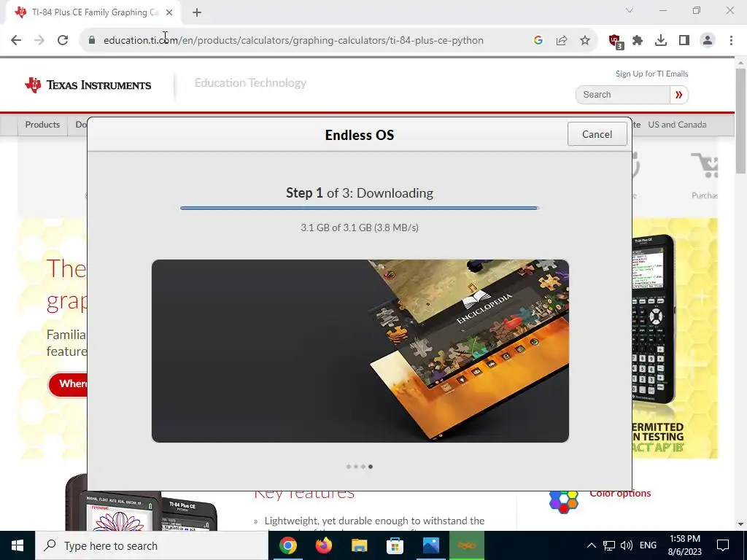Click the color hexagons icon
The width and height of the screenshot is (747, 560).
564,502
